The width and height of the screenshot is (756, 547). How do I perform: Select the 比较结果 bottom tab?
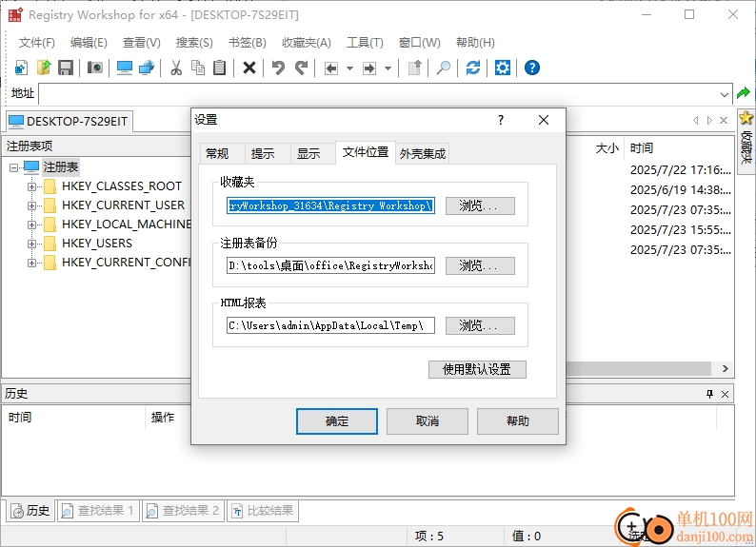[x=263, y=511]
